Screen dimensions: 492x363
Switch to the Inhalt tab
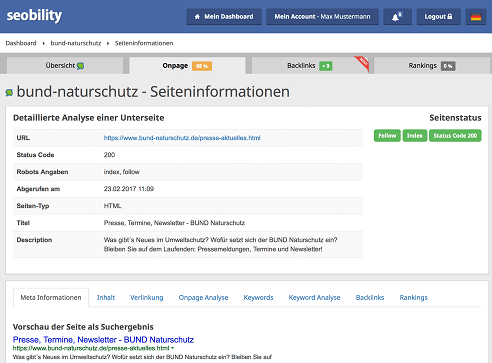106,298
